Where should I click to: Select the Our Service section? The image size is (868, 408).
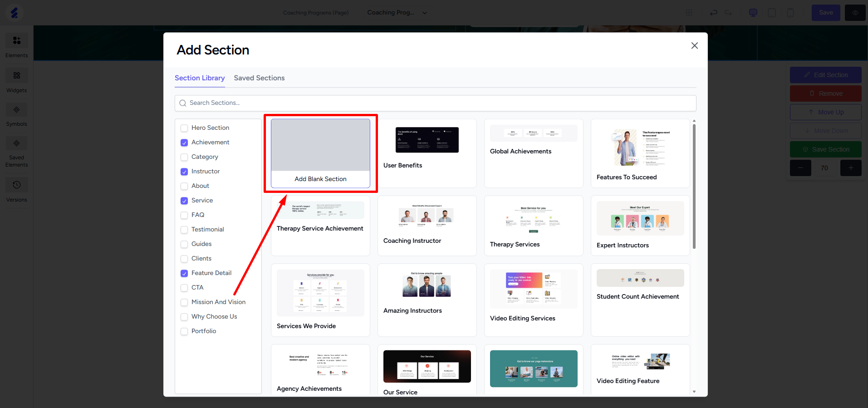[427, 370]
